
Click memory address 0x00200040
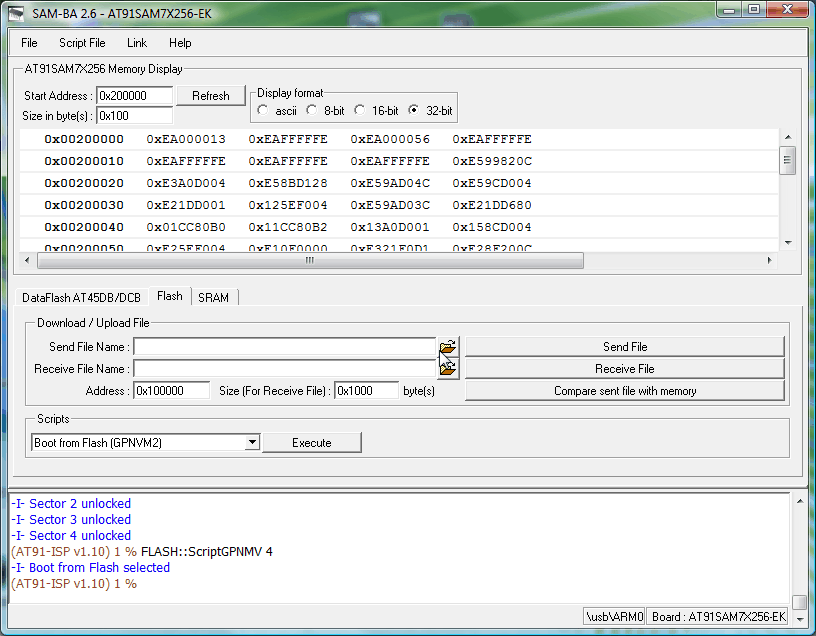[84, 227]
